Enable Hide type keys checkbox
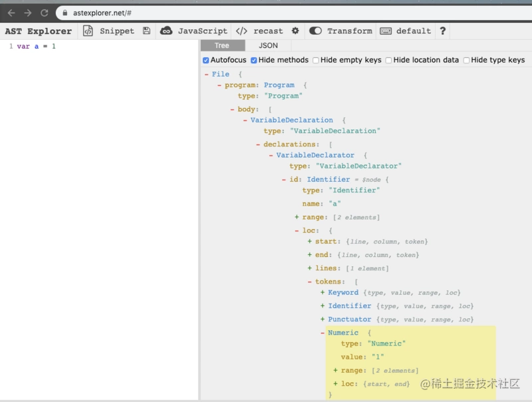Screen dimensions: 532x402 [x=467, y=60]
